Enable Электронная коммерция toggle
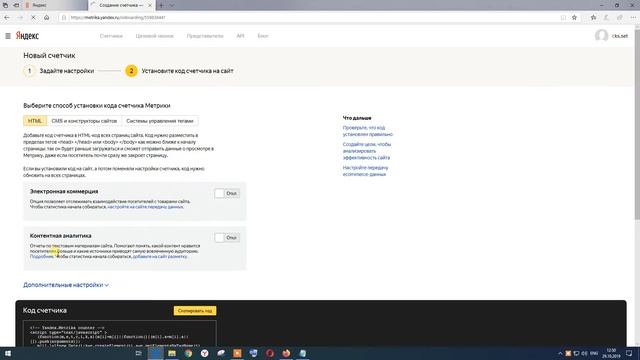Viewport: 640px width, 360px height. [x=227, y=193]
